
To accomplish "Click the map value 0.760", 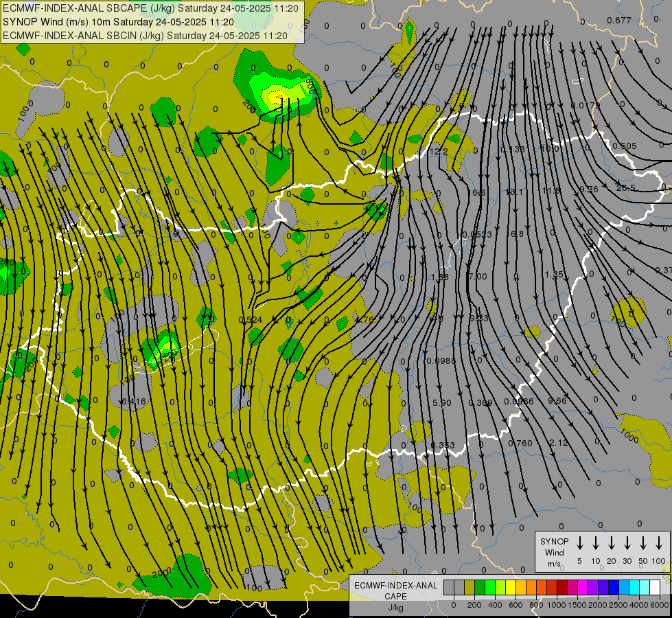I will [520, 444].
